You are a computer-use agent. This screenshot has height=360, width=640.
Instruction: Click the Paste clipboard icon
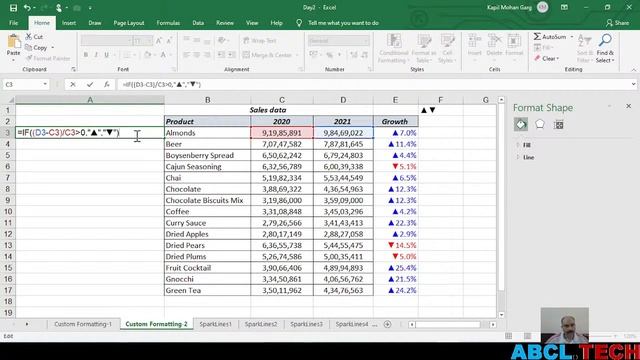(x=13, y=42)
